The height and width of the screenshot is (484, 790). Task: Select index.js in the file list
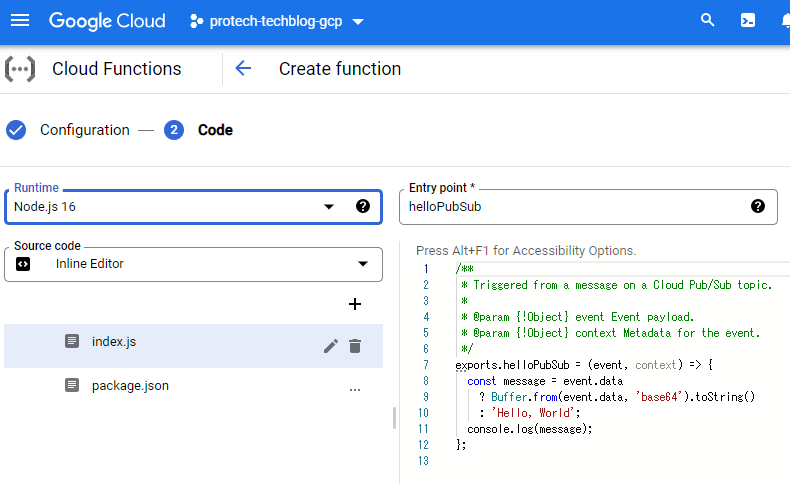[113, 342]
